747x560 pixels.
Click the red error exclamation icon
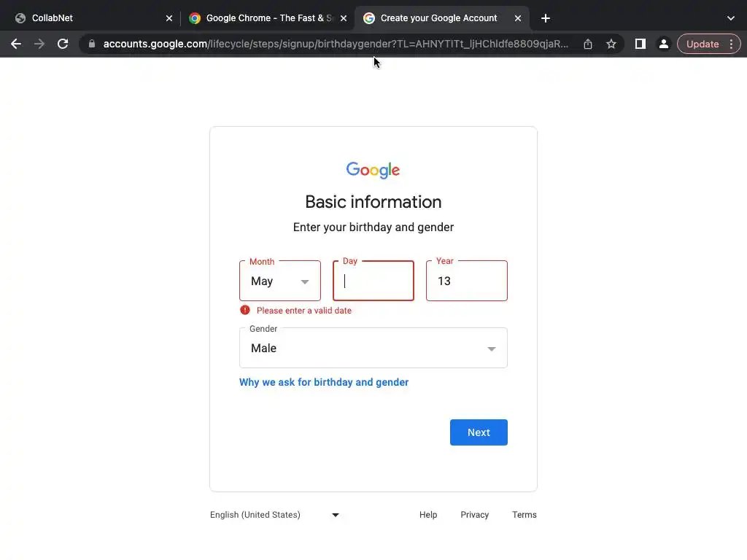coord(245,310)
